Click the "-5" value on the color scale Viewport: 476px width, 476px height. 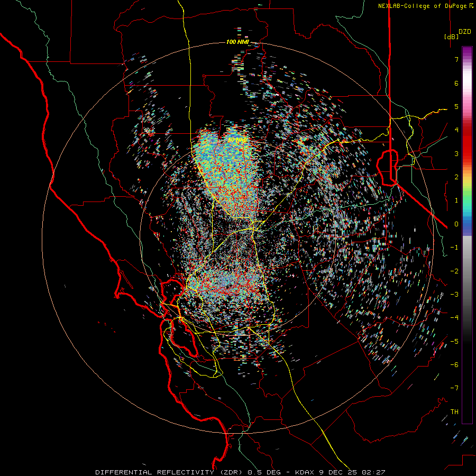tap(454, 342)
